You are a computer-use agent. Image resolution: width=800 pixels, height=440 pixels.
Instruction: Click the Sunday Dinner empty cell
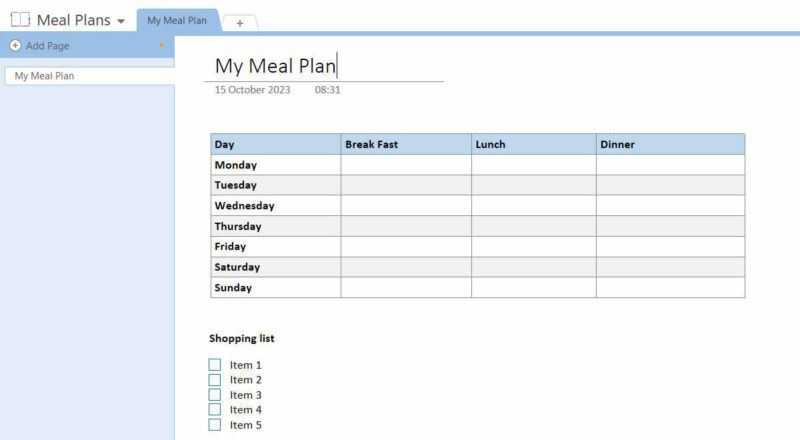(670, 287)
